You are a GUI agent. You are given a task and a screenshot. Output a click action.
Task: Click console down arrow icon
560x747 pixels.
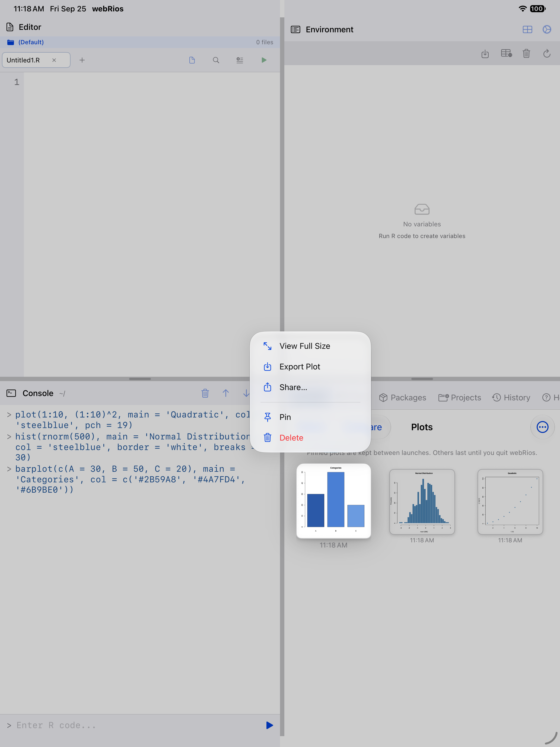click(246, 393)
